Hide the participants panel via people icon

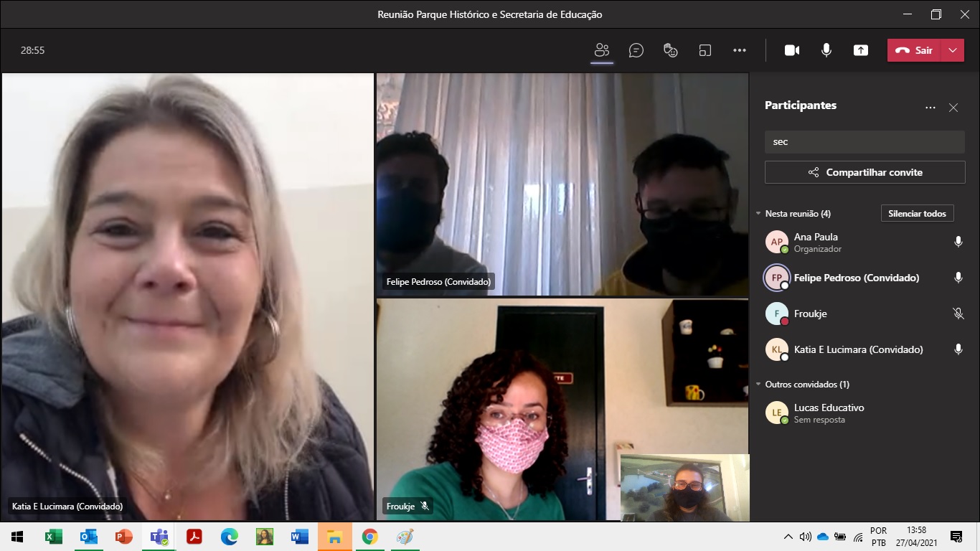tap(601, 50)
